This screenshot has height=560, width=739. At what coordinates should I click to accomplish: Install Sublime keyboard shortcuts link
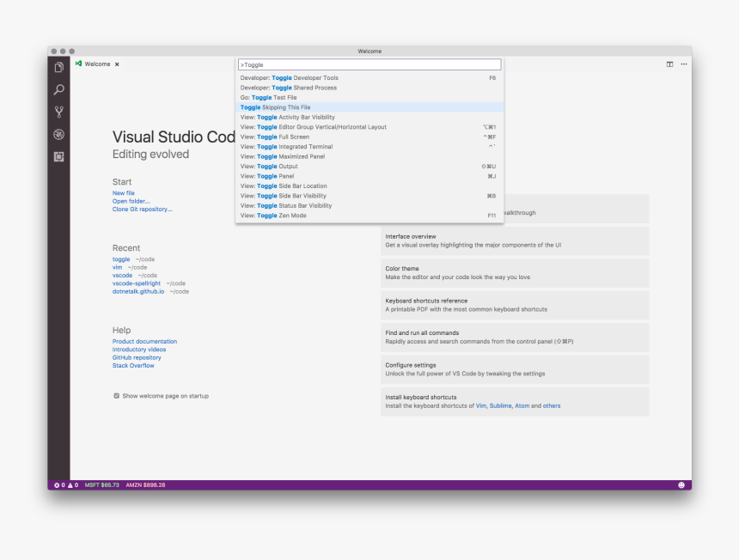(500, 406)
